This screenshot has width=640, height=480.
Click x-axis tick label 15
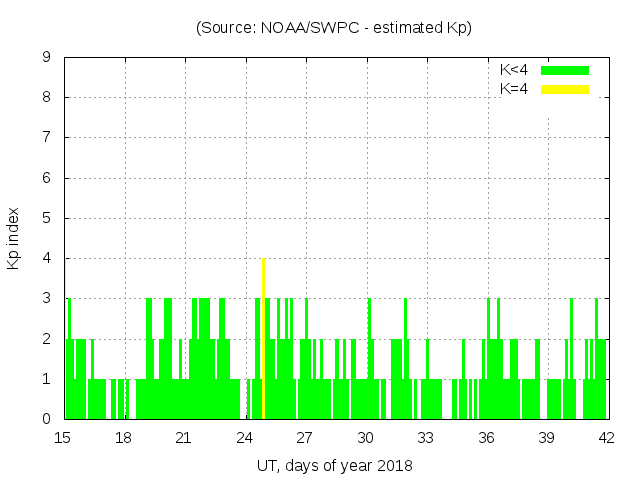tap(63, 437)
